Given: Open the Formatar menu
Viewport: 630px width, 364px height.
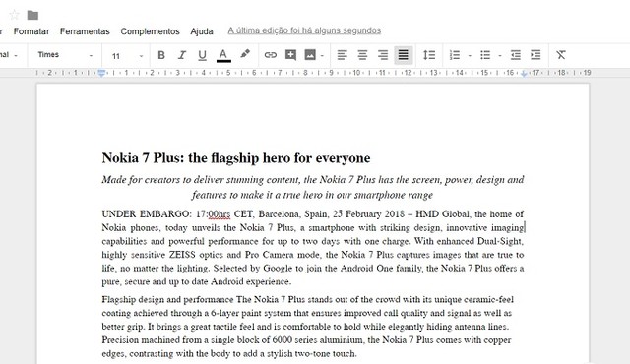Looking at the screenshot, I should point(31,31).
